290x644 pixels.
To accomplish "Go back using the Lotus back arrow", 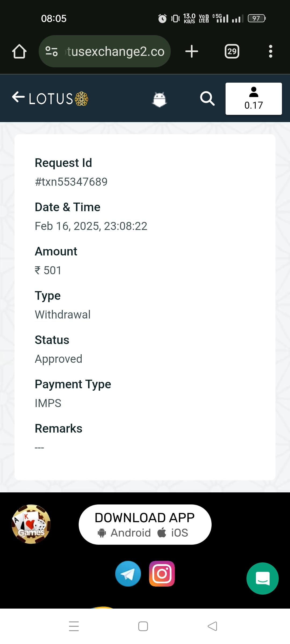I will [18, 97].
